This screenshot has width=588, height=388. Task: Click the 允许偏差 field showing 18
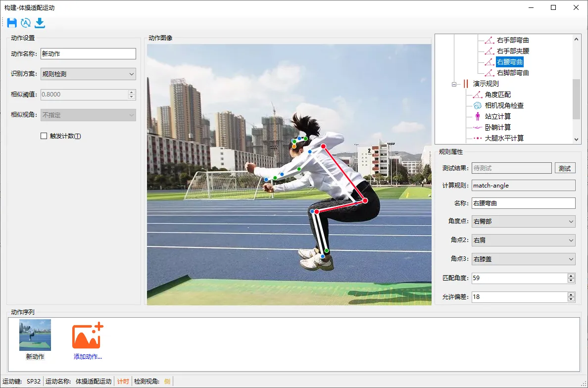coord(519,297)
